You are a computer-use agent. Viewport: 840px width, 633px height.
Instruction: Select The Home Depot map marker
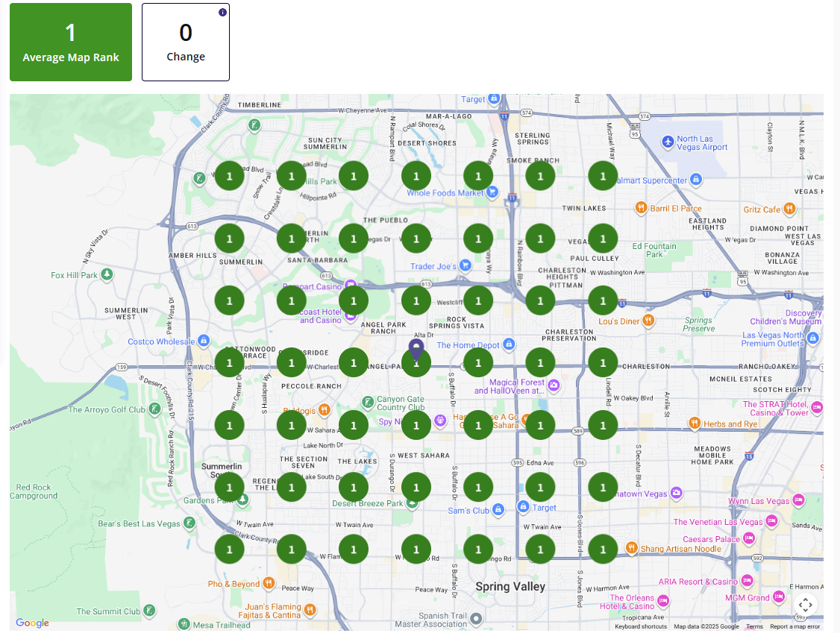[509, 344]
